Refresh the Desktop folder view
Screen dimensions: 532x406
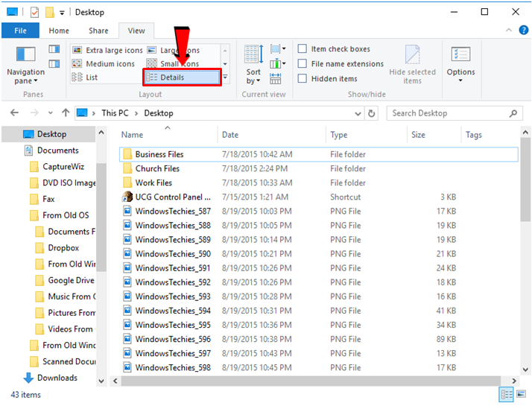coord(372,113)
